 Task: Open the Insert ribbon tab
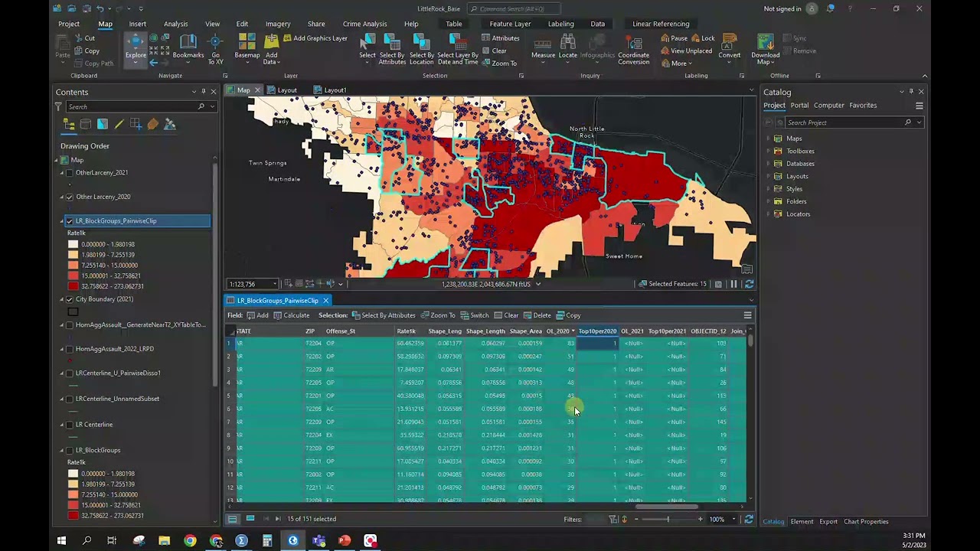(x=137, y=24)
